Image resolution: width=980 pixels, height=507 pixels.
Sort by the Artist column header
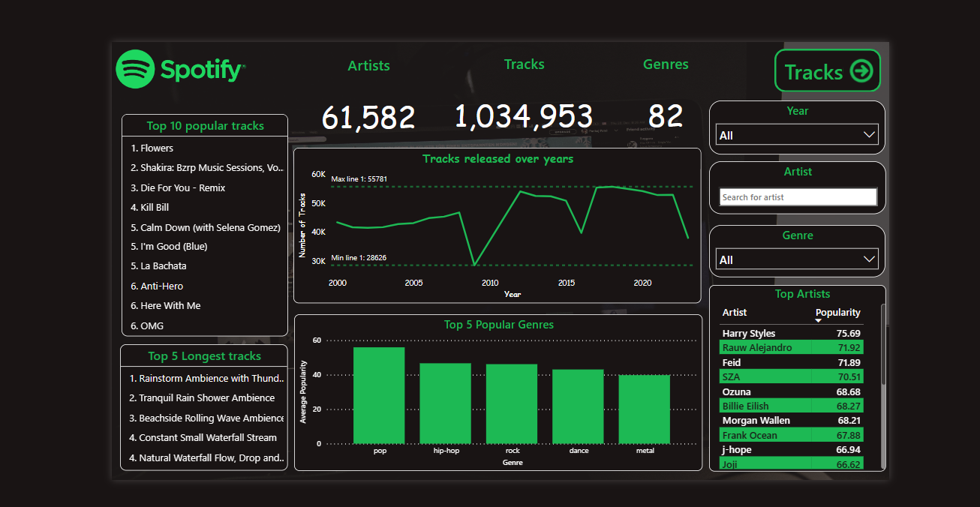click(x=735, y=313)
